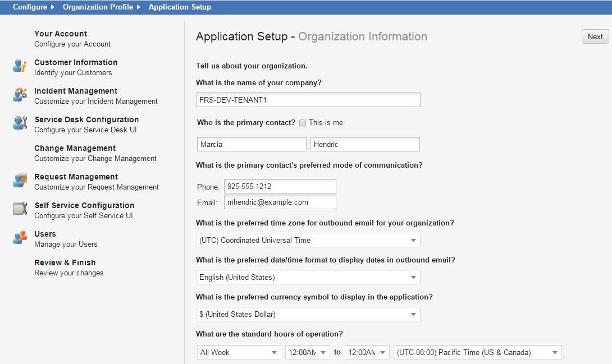
Task: Click Organization Profile in the breadcrumb
Action: (x=98, y=7)
